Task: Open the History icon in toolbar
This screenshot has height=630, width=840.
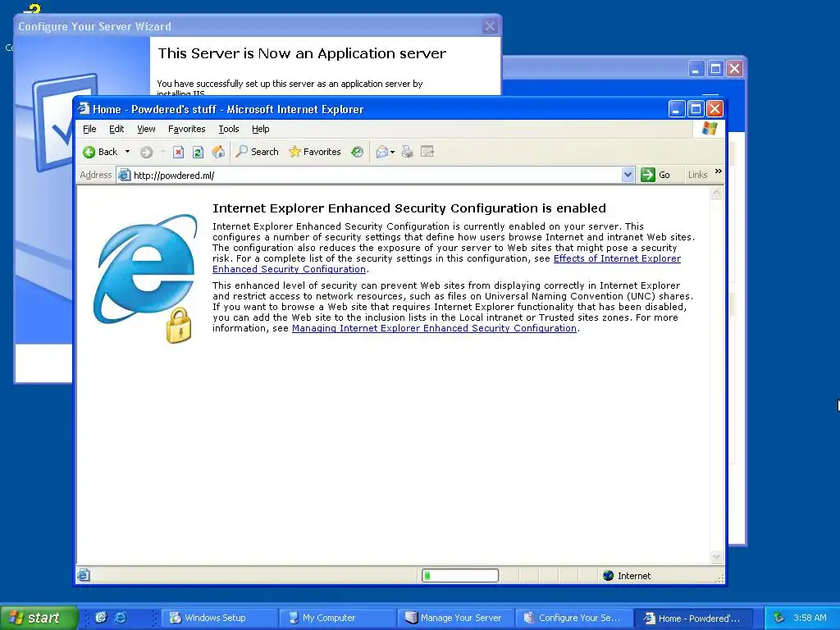Action: click(x=358, y=152)
